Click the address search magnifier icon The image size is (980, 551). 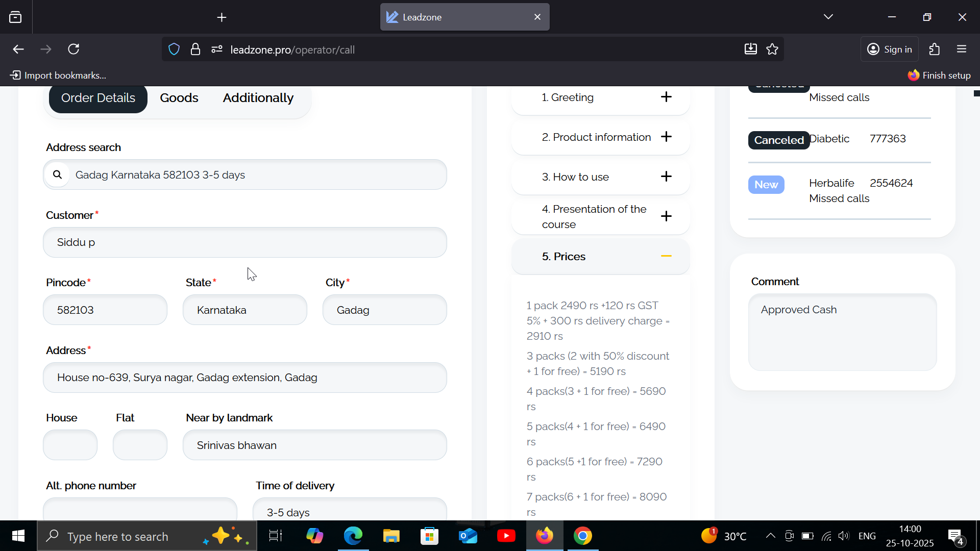click(x=58, y=175)
